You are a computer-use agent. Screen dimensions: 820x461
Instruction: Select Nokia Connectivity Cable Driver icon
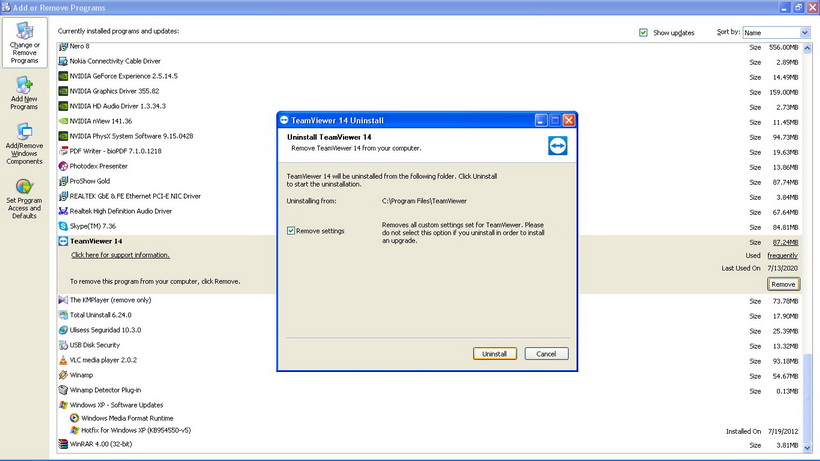coord(63,61)
